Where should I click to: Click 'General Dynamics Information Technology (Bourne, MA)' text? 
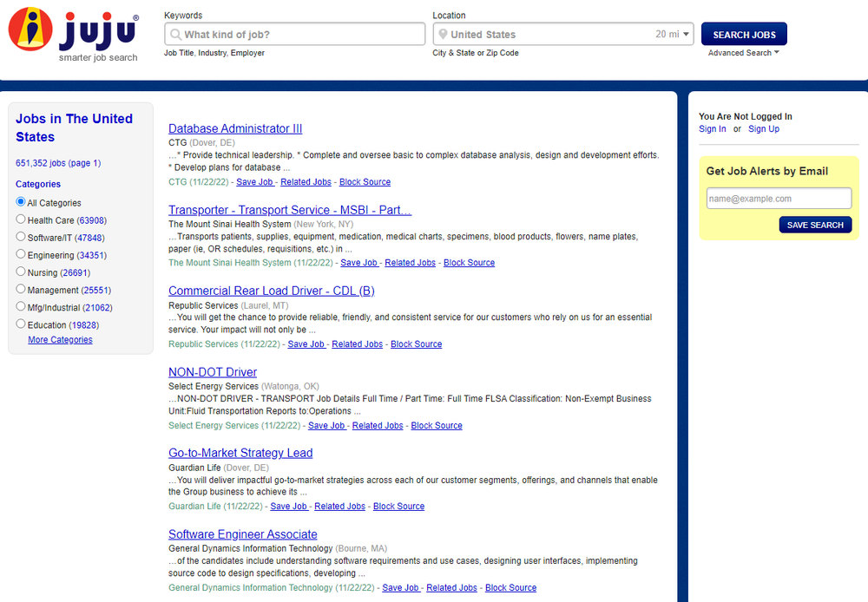278,548
